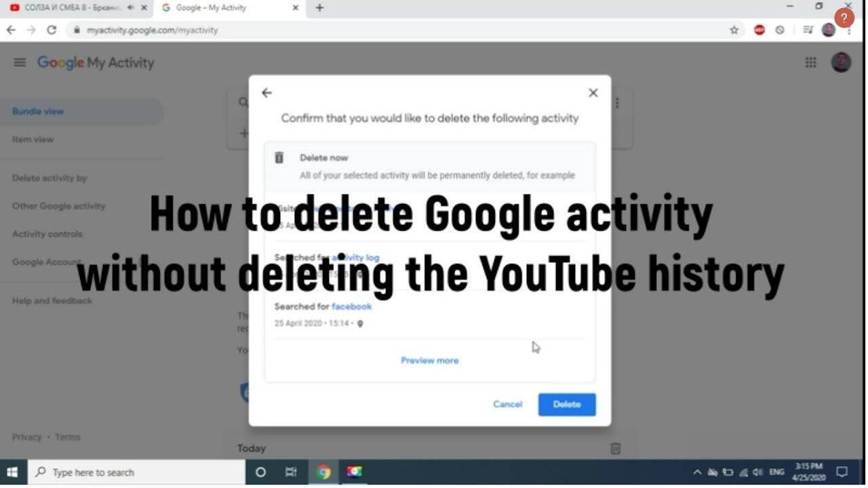Open the hamburger main menu
The height and width of the screenshot is (488, 868).
20,62
